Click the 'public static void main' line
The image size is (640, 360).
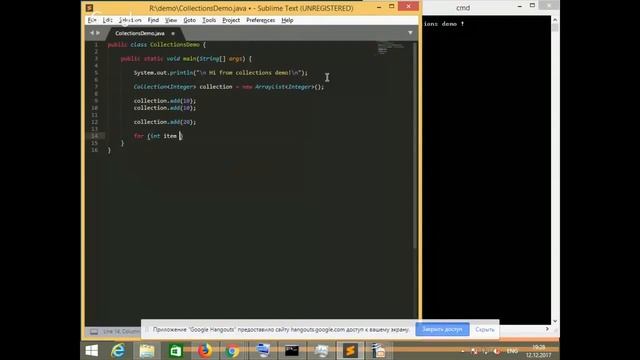coord(186,59)
